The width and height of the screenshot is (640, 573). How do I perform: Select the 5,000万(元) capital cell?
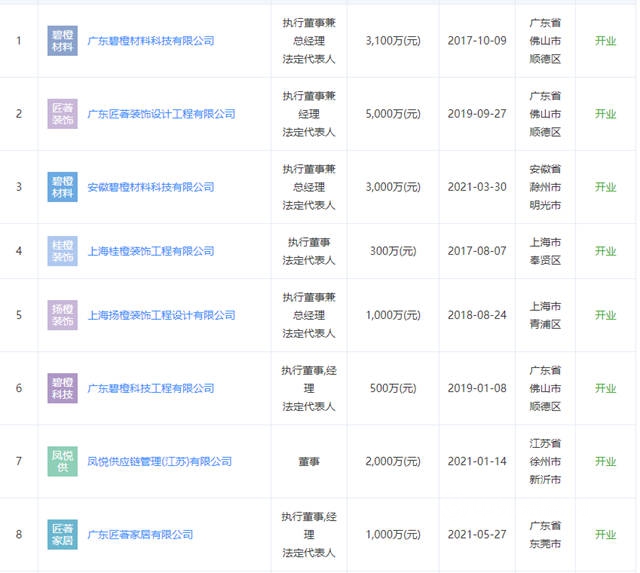pos(393,114)
